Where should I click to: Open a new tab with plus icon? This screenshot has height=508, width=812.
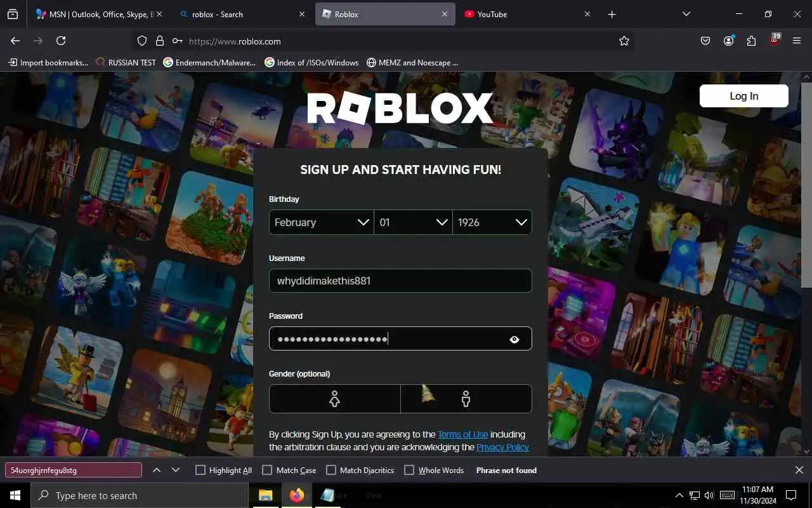(612, 14)
